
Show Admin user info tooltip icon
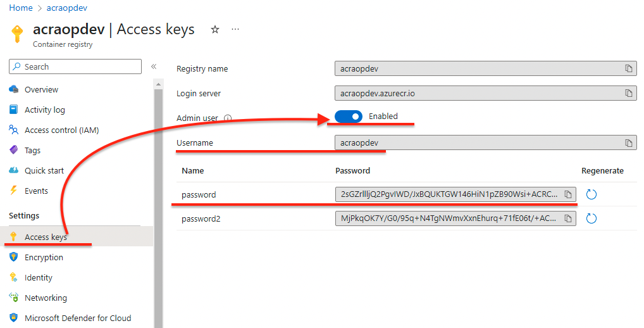tap(228, 118)
